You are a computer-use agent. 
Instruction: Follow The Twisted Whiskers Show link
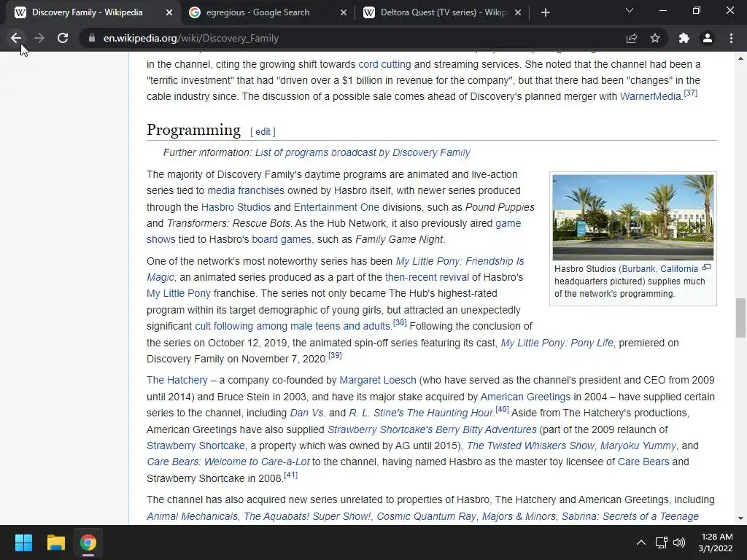coord(531,446)
